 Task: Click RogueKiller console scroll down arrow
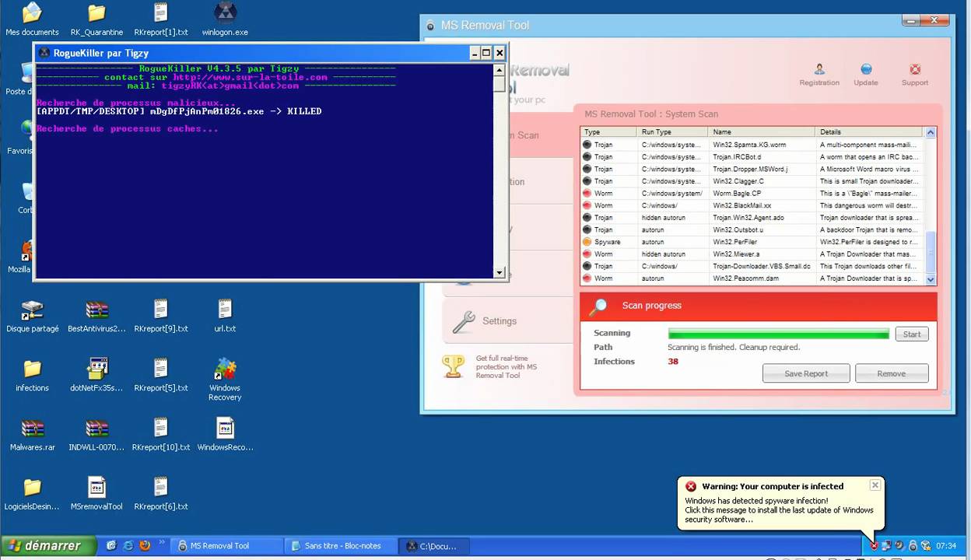[500, 272]
